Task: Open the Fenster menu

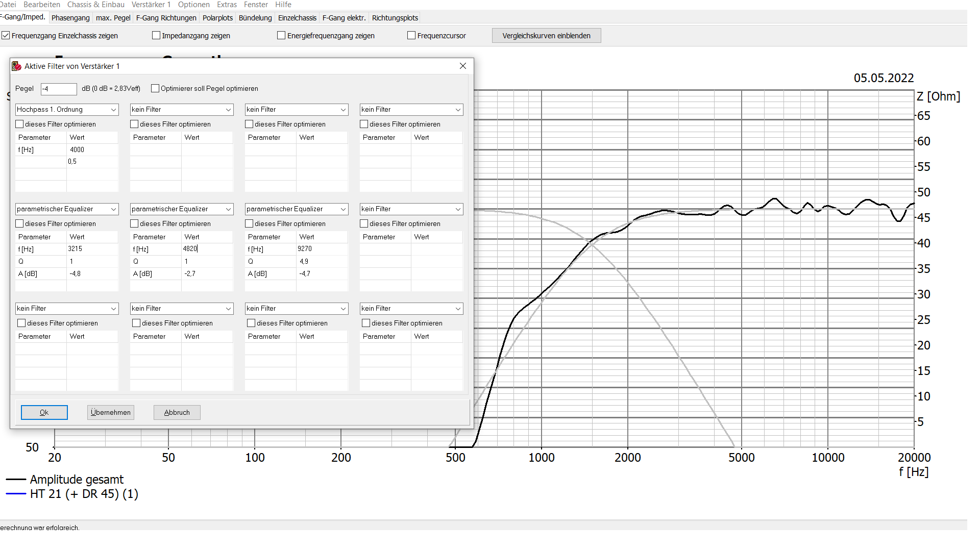Action: pos(256,5)
